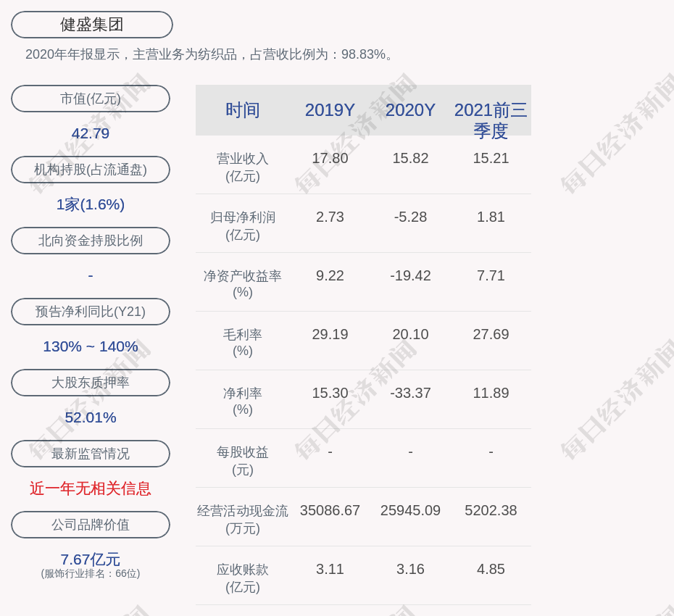The width and height of the screenshot is (674, 616).
Task: Select the 大股东质押率 label
Action: [91, 383]
